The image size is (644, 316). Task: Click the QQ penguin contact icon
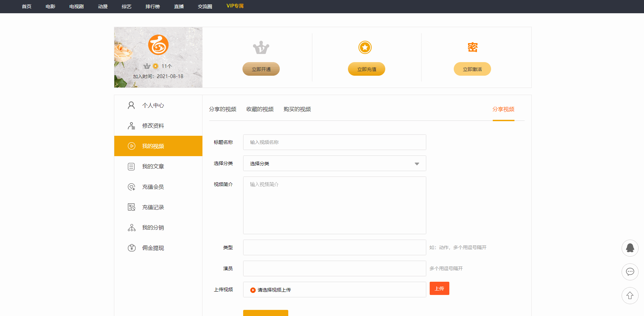pos(630,248)
